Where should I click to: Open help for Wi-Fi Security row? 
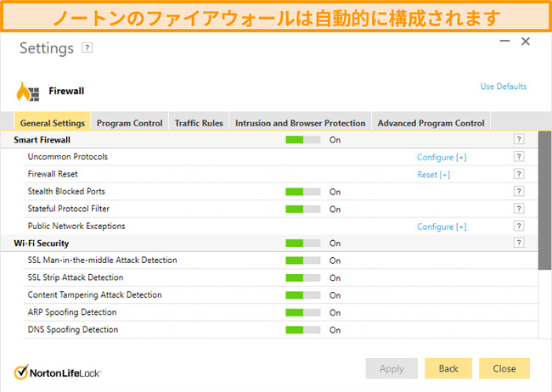click(x=519, y=243)
